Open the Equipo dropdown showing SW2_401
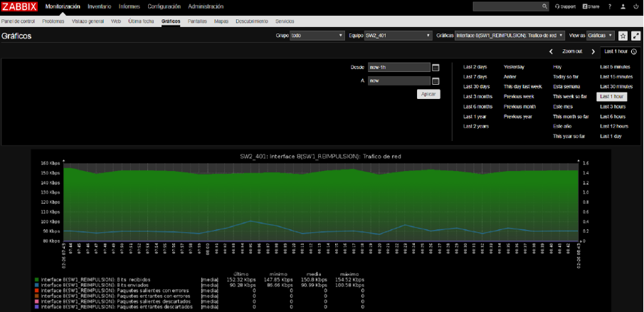The width and height of the screenshot is (644, 312). pos(398,36)
